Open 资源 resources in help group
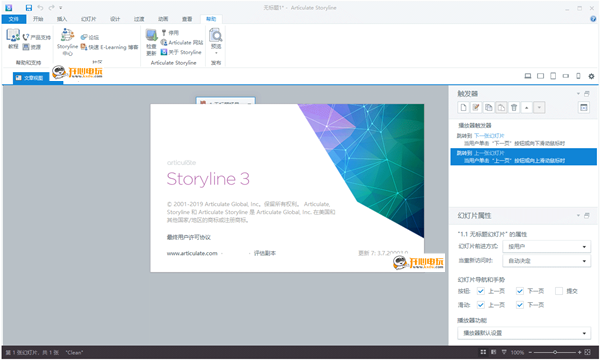The height and width of the screenshot is (360, 600). [x=31, y=47]
